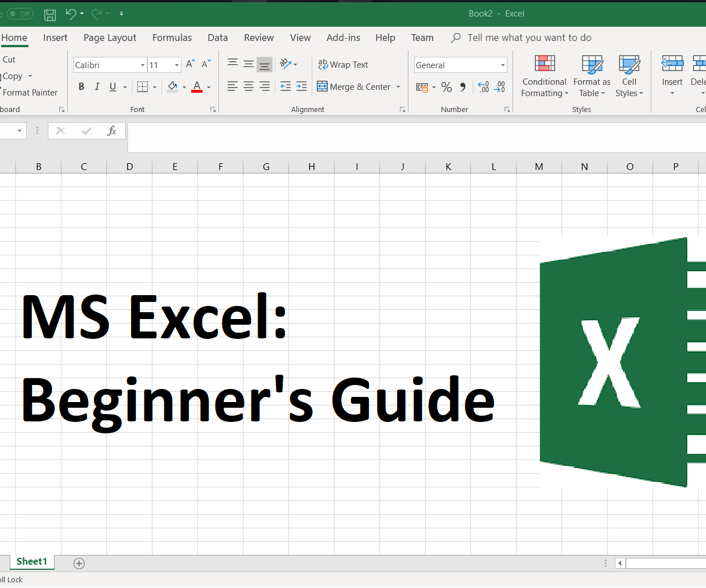Image resolution: width=706 pixels, height=588 pixels.
Task: Open the Add-ins tab
Action: 343,38
